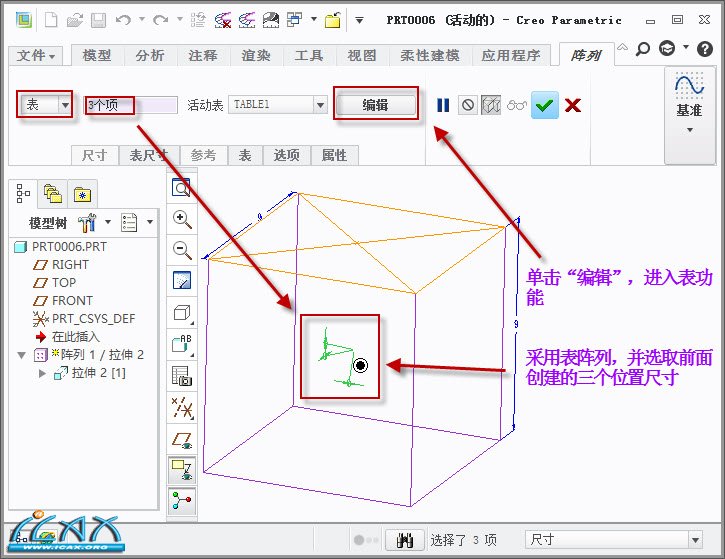
Task: Open the Saved Orientations icon
Action: 182,344
